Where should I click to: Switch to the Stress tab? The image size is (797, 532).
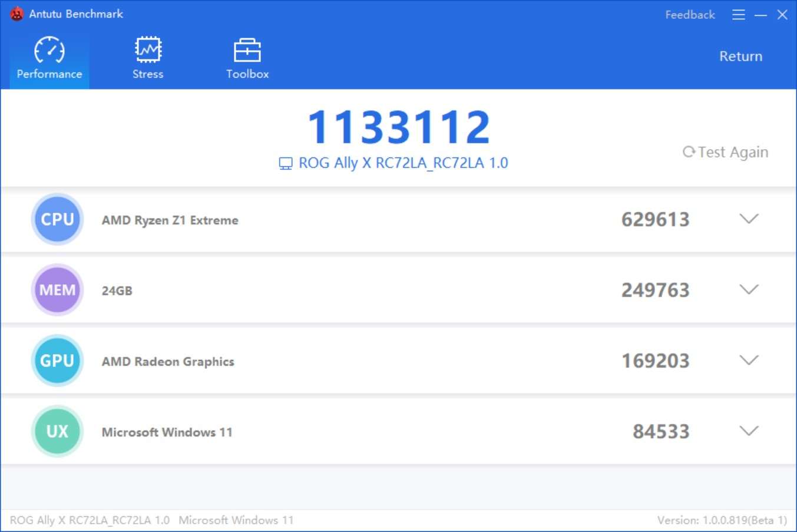[x=148, y=58]
